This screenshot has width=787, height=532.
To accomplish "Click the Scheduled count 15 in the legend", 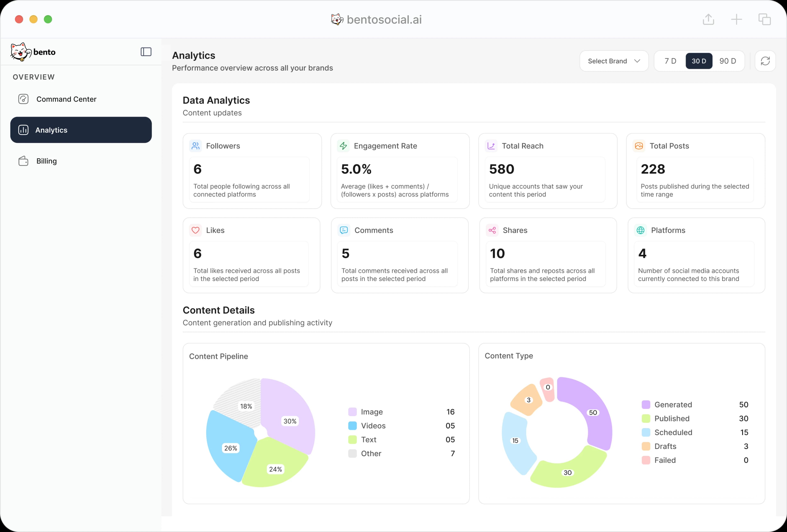I will tap(744, 432).
